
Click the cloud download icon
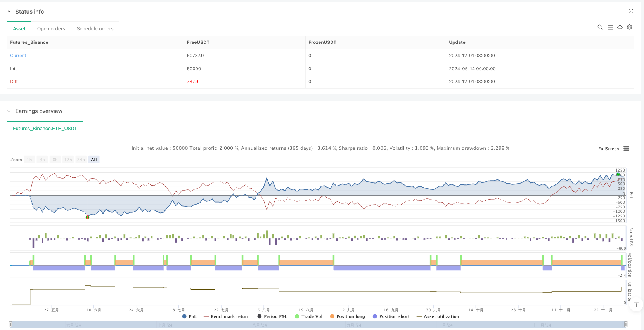(620, 27)
